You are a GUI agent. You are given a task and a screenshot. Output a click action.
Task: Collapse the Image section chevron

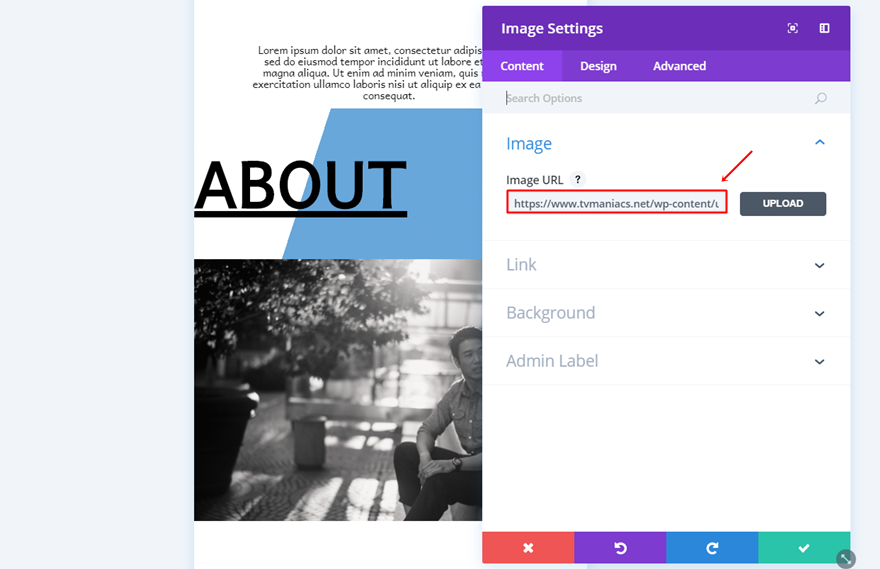coord(820,143)
